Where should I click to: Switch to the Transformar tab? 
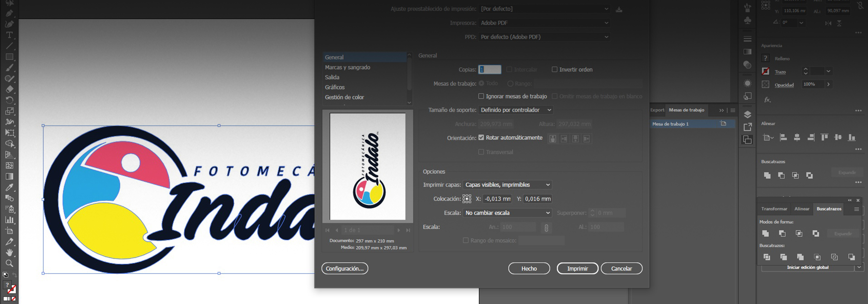click(774, 209)
